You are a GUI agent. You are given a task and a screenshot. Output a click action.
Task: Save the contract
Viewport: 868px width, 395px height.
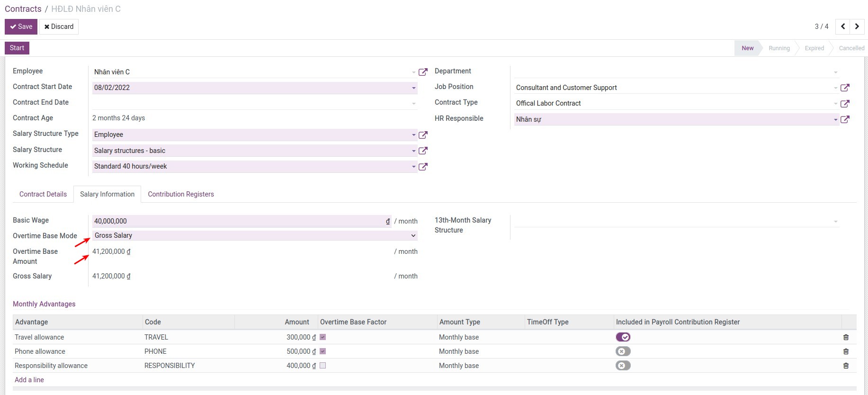point(21,27)
